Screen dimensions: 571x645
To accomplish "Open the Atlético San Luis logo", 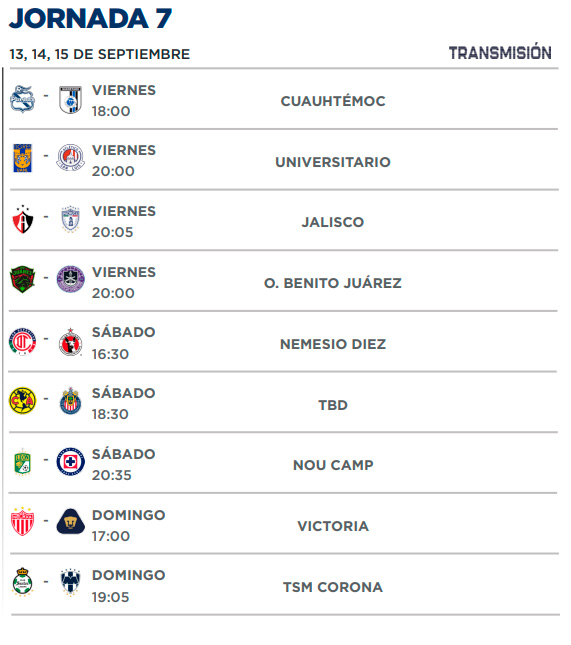I will pyautogui.click(x=70, y=158).
